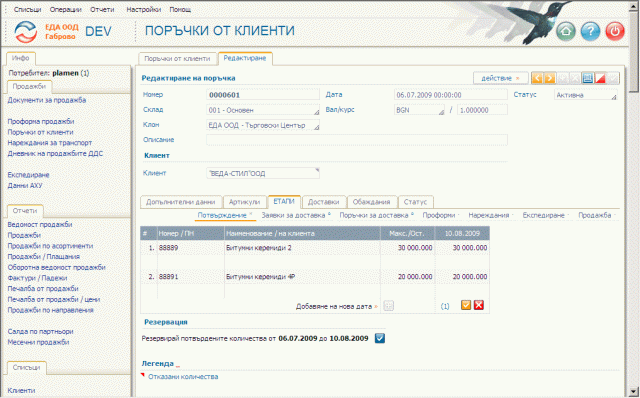Open the Статус Активна dropdown
Image resolution: width=640 pixels, height=398 pixels.
tap(586, 95)
